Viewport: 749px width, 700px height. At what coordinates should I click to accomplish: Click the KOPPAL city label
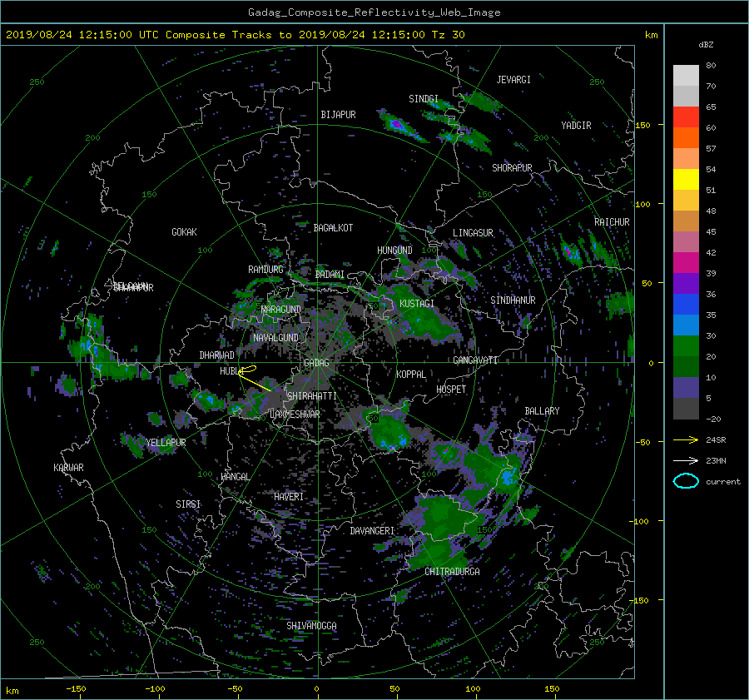[x=411, y=374]
